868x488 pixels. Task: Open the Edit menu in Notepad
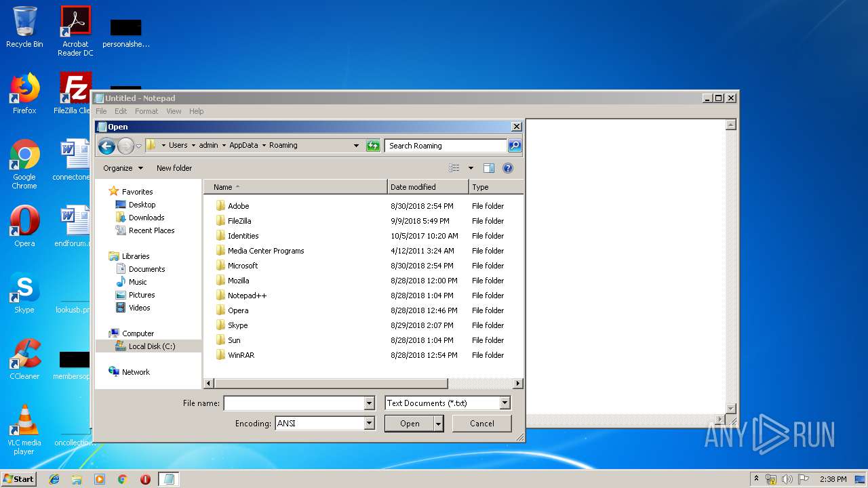pos(121,111)
